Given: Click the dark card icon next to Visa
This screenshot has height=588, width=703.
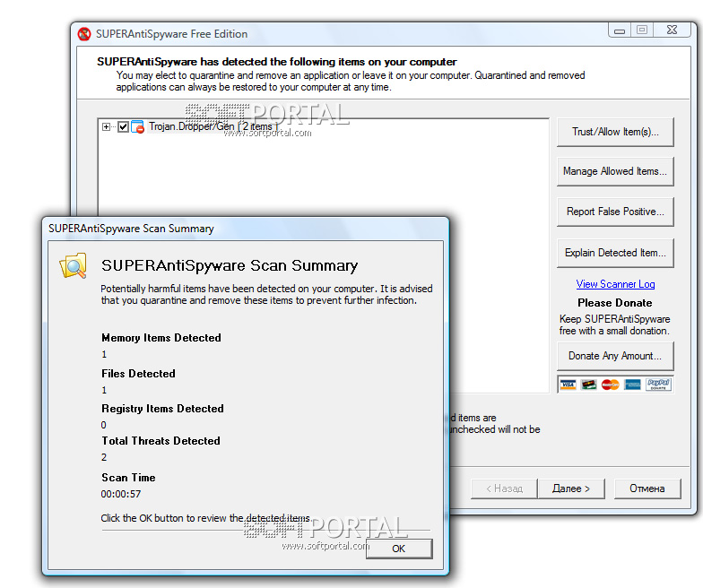Looking at the screenshot, I should tap(588, 385).
